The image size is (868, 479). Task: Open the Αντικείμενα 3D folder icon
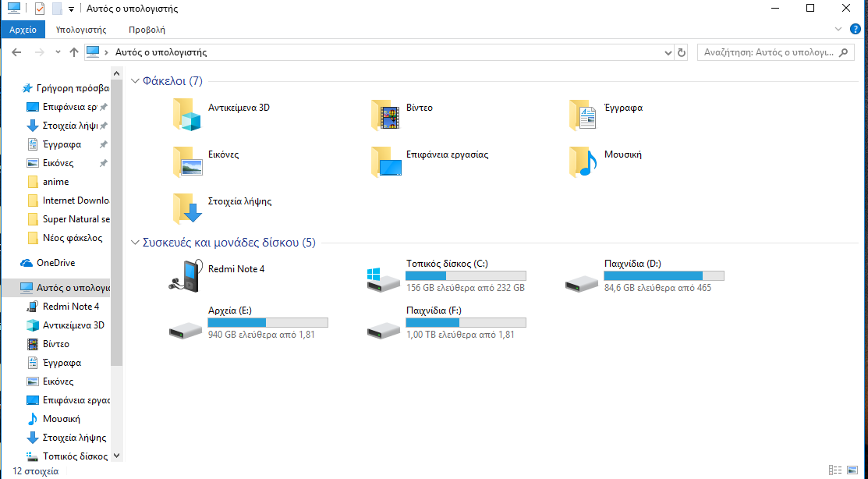coord(186,114)
